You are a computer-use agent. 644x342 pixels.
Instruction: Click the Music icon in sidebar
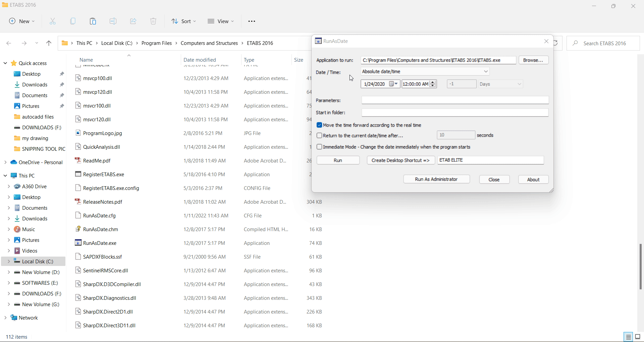click(17, 229)
